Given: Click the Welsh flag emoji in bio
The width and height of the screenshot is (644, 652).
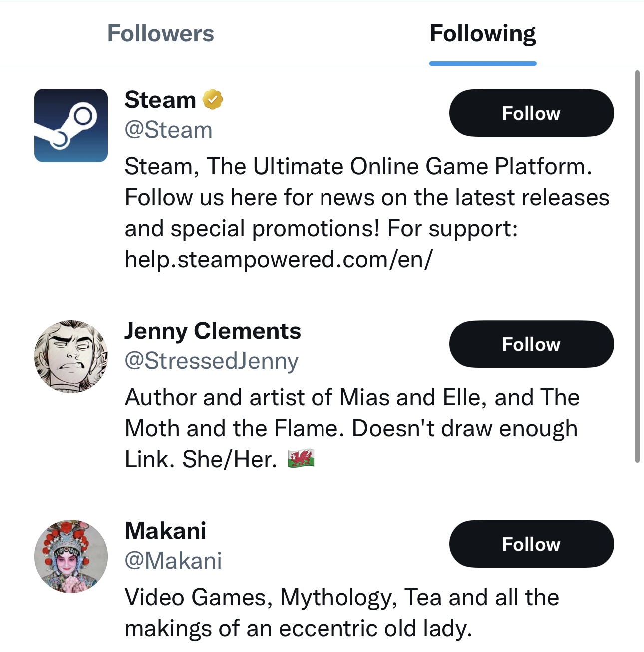Looking at the screenshot, I should coord(301,459).
